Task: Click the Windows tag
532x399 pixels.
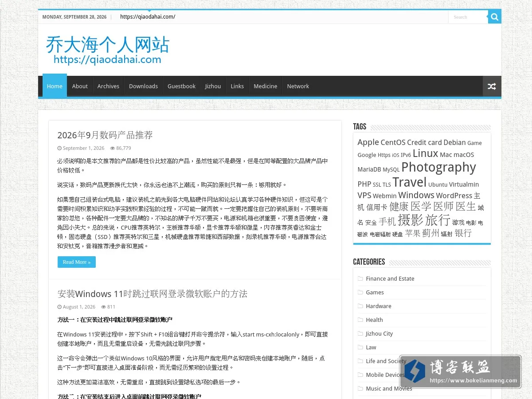Action: (x=416, y=195)
